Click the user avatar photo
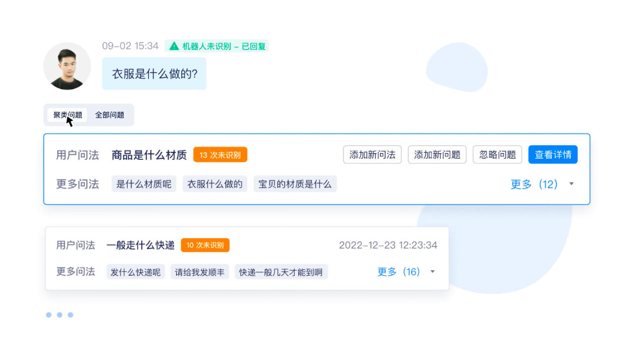Image resolution: width=644 pixels, height=359 pixels. (x=67, y=66)
